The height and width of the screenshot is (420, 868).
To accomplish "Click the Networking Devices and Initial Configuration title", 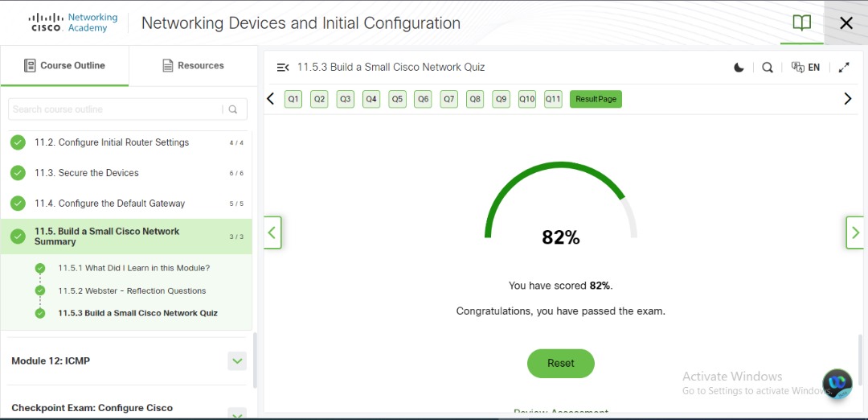I will [x=301, y=23].
